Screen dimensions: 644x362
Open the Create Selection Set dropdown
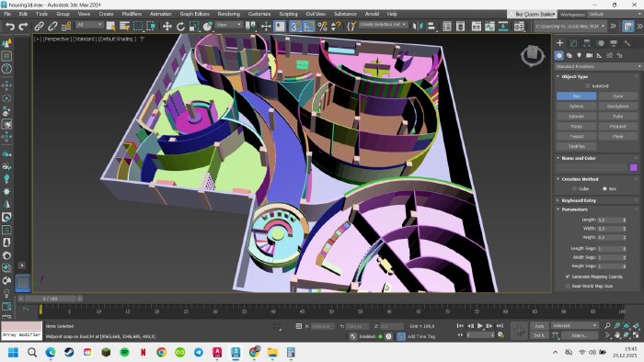click(384, 25)
